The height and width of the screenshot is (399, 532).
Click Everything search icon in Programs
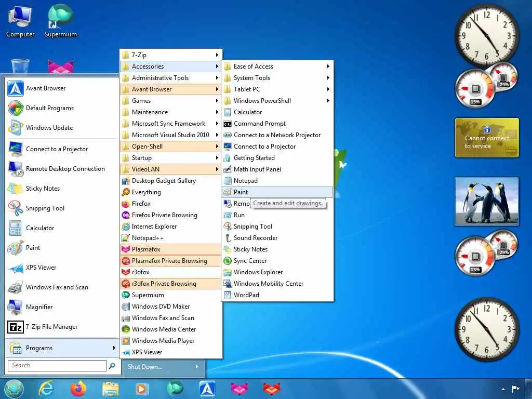126,192
